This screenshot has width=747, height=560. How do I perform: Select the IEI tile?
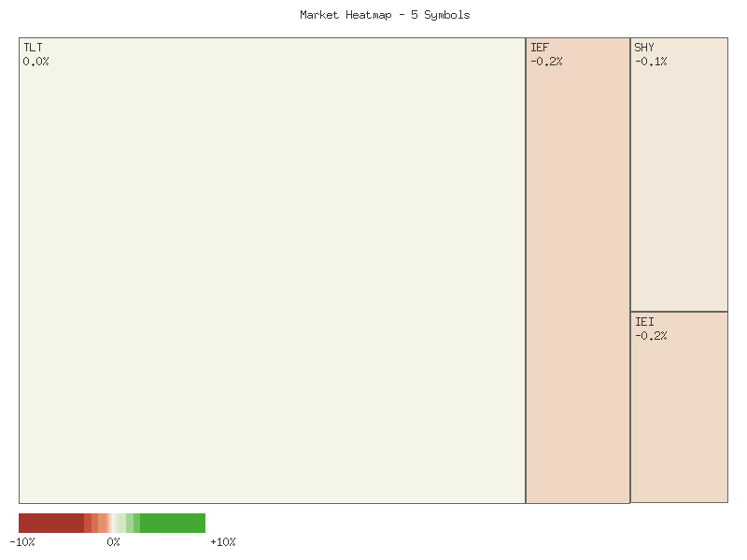pos(679,411)
